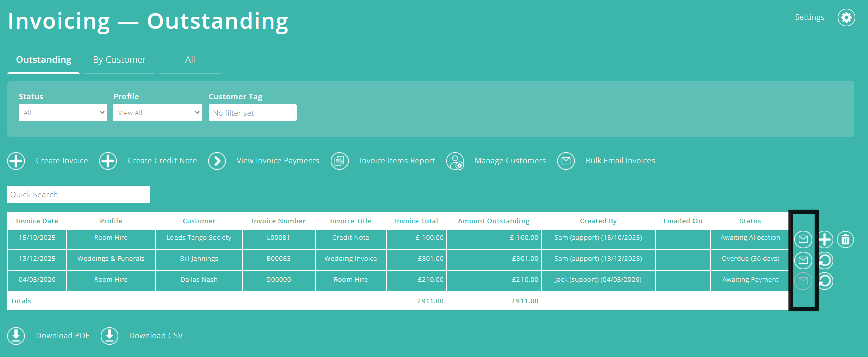The height and width of the screenshot is (357, 868).
Task: Click the View Invoice Payments arrow icon
Action: pos(217,161)
